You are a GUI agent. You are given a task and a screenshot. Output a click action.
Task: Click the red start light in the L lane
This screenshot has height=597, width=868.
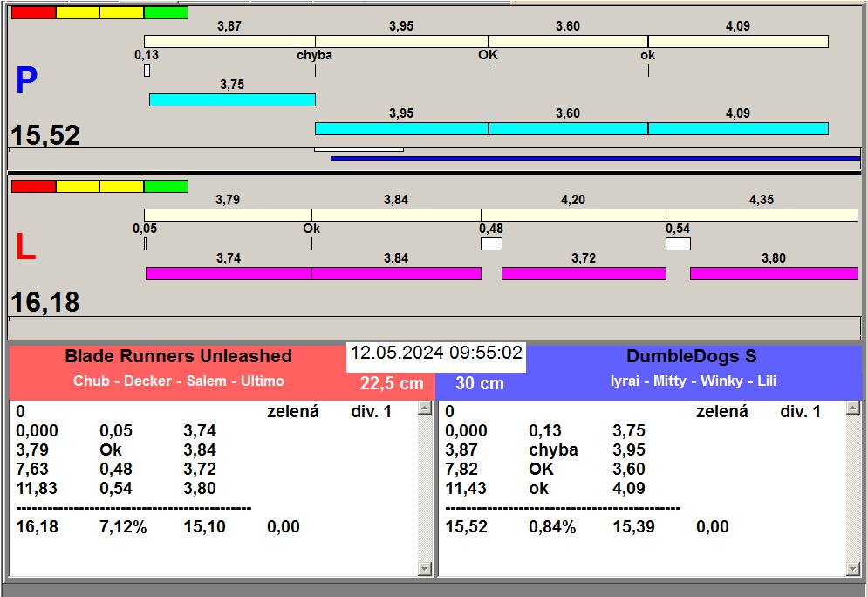34,186
